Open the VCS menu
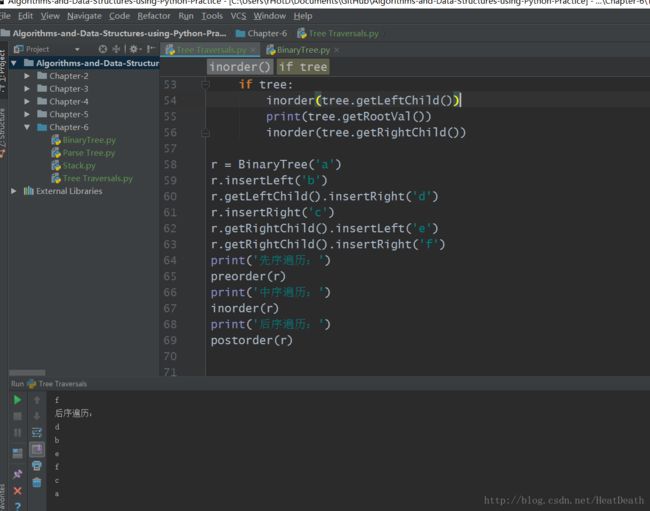Image resolution: width=650 pixels, height=511 pixels. coord(238,16)
